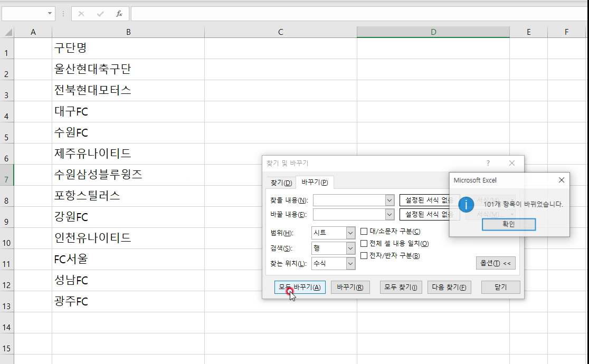
Task: Select column C header
Action: tap(281, 32)
